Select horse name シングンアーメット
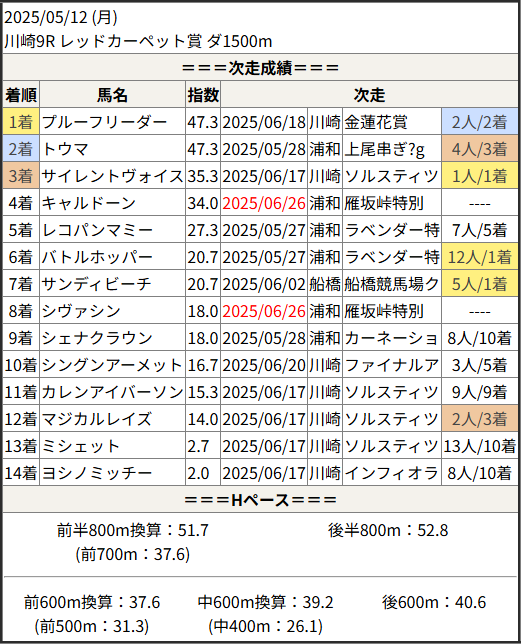Screen dimensions: 521x644 click(112, 365)
